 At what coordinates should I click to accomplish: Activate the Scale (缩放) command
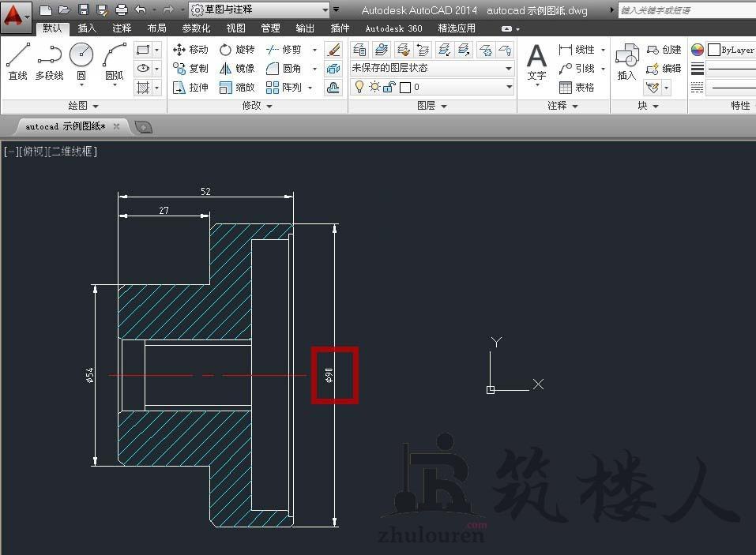point(237,87)
